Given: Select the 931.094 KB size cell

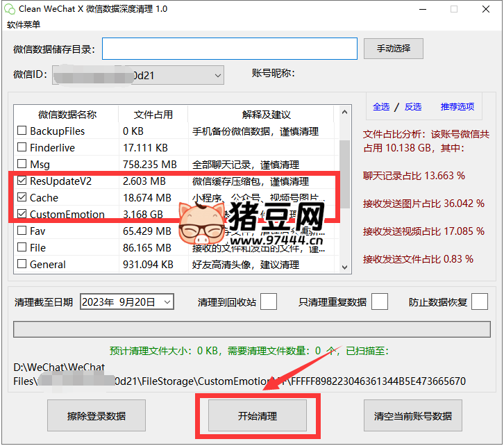Looking at the screenshot, I should tap(148, 264).
